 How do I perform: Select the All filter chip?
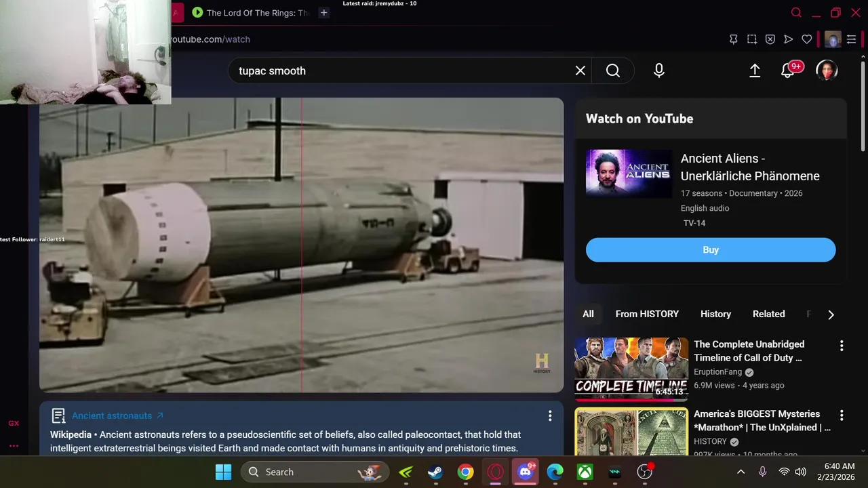point(588,314)
